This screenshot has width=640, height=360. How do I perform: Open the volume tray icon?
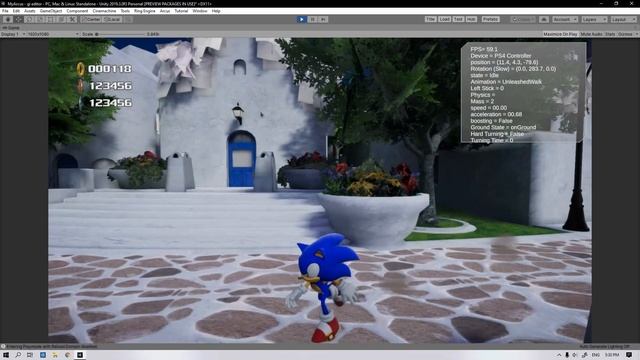[x=575, y=355]
